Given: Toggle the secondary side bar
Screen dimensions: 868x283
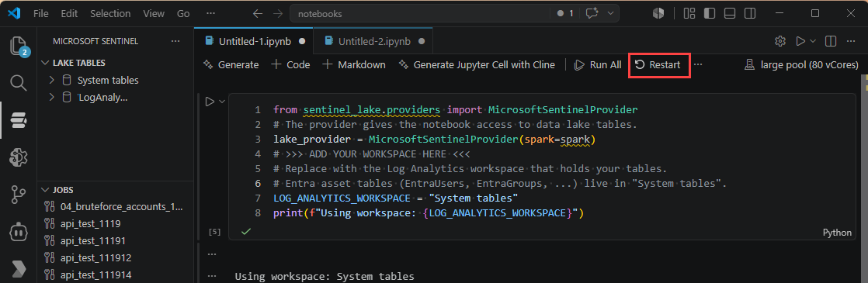Looking at the screenshot, I should coord(749,13).
